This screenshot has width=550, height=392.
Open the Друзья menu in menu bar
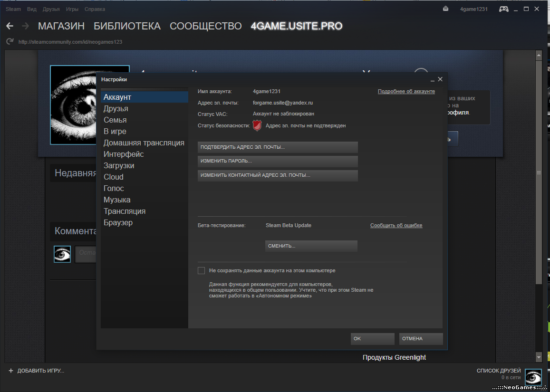pyautogui.click(x=51, y=9)
